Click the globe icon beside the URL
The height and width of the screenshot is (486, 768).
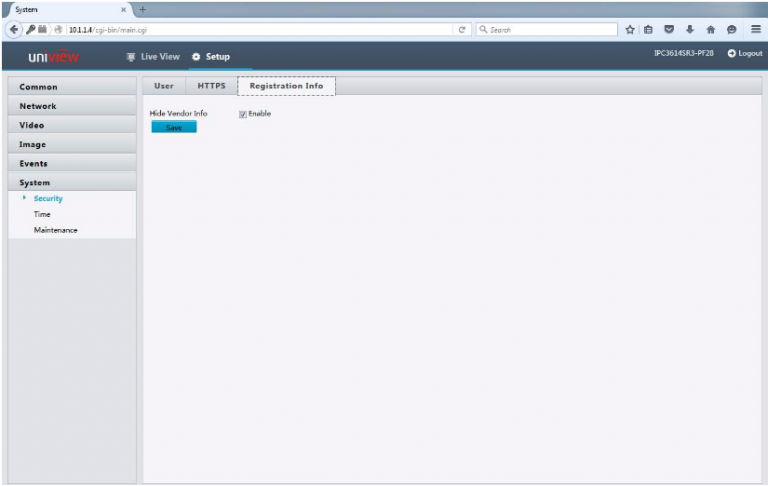58,29
